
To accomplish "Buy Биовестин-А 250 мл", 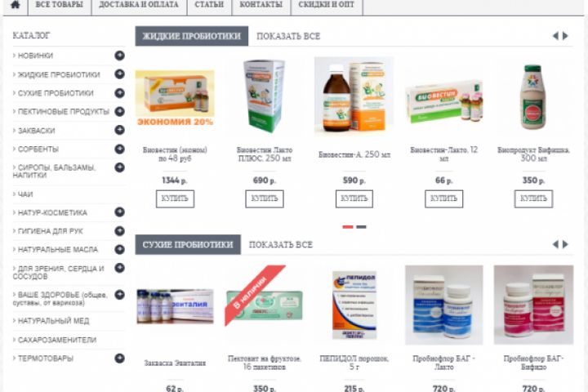I will 354,198.
